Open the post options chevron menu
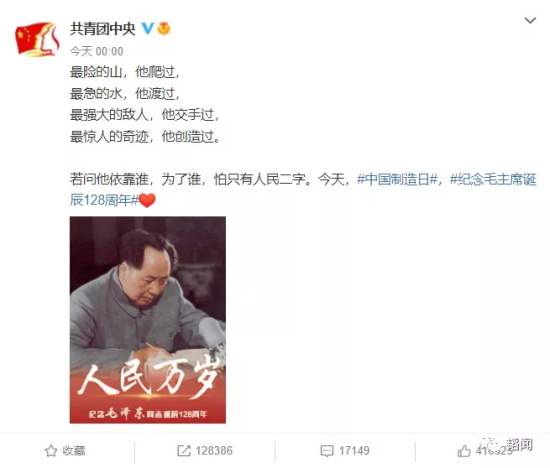The image size is (550, 468). 530,21
